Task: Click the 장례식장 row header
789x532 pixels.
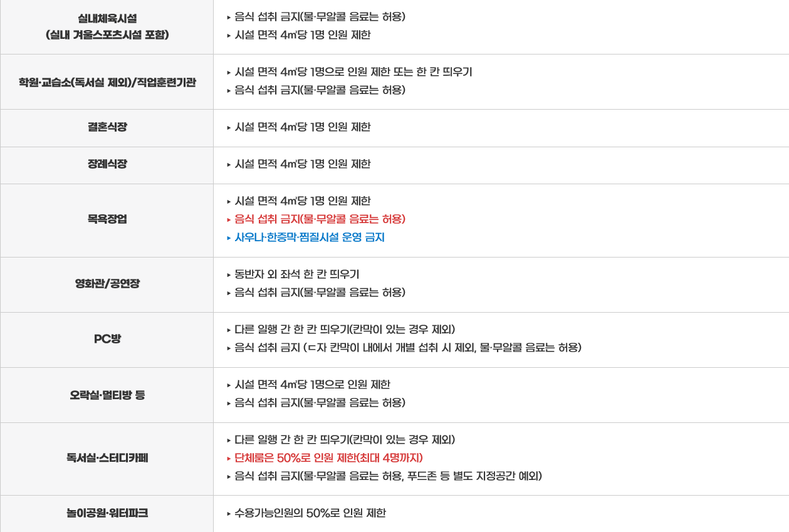Action: click(x=107, y=164)
